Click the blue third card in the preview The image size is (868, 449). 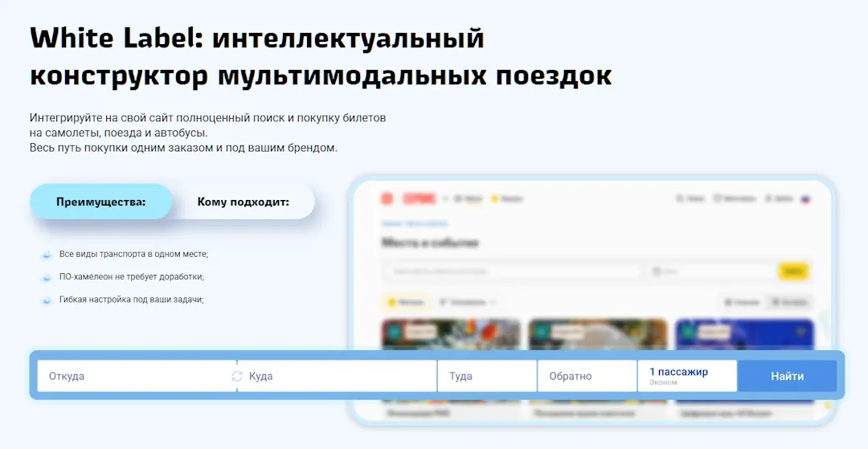[744, 335]
